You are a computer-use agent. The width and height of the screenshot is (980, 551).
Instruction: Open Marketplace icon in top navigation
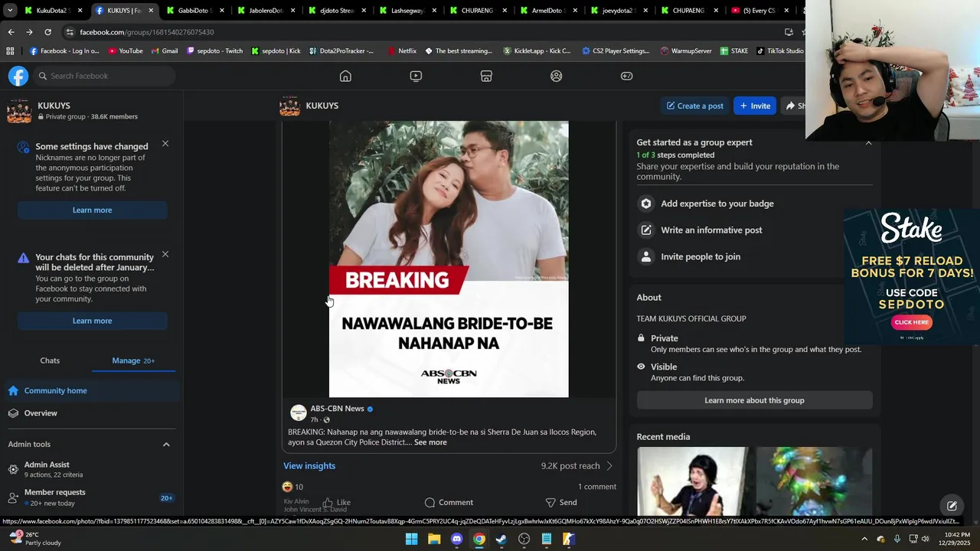coord(486,76)
